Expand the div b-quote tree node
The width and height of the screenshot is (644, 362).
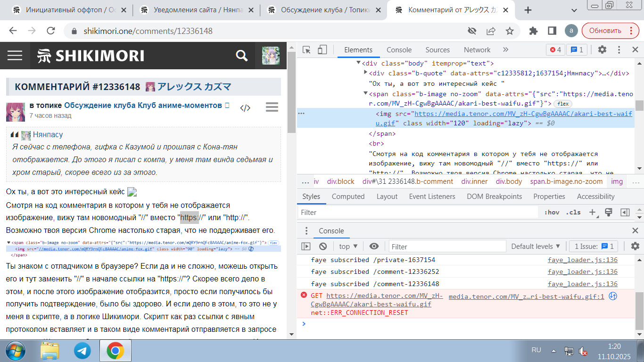point(366,73)
